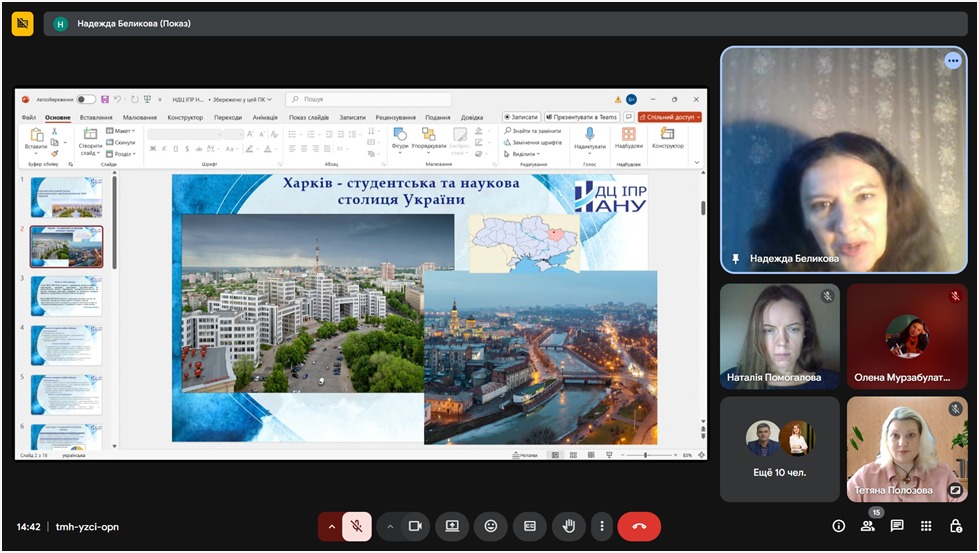979x553 pixels.
Task: Open video settings chevron beside camera
Action: [x=390, y=527]
